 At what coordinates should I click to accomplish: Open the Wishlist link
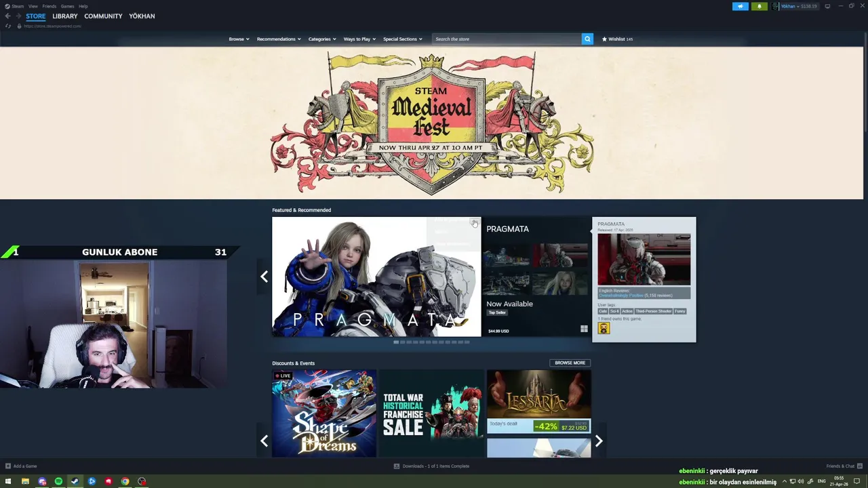coord(617,39)
